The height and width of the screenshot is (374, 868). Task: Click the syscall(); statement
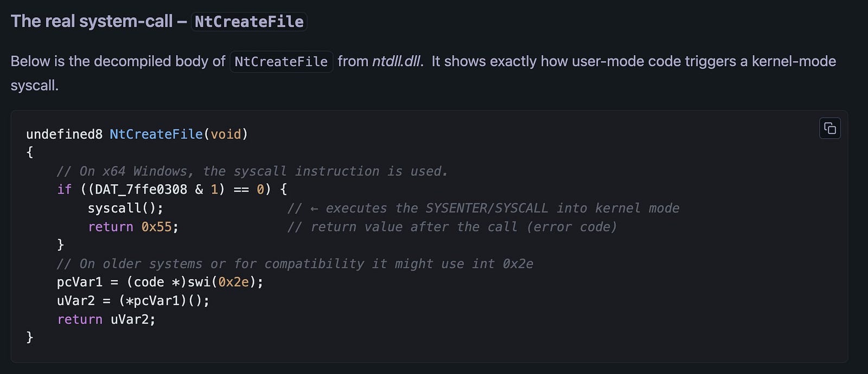click(125, 208)
